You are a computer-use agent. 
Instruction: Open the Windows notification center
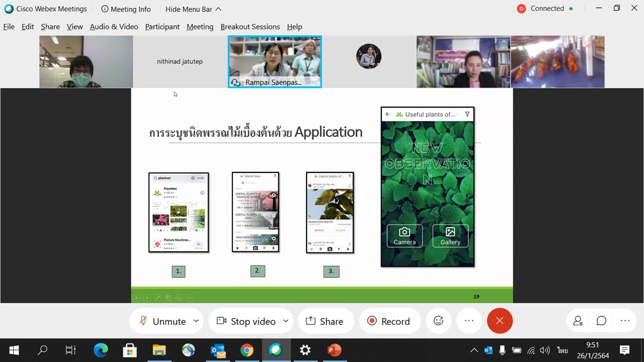[624, 350]
